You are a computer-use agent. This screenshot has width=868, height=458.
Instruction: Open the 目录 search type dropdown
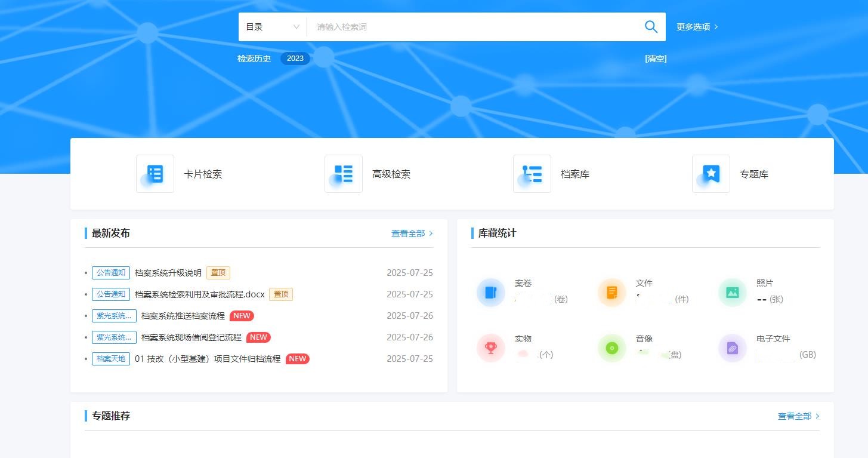coord(272,26)
